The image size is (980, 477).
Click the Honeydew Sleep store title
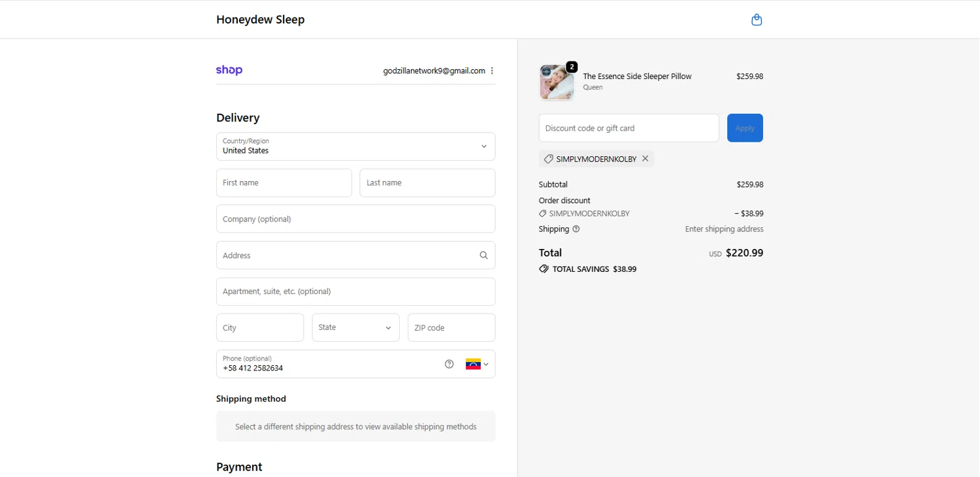(260, 20)
